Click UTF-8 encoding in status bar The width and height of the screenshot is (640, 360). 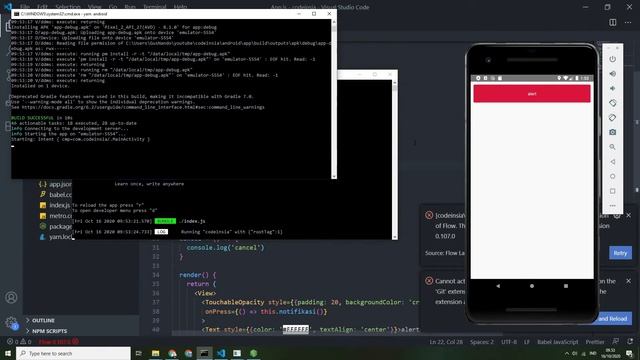click(x=509, y=342)
